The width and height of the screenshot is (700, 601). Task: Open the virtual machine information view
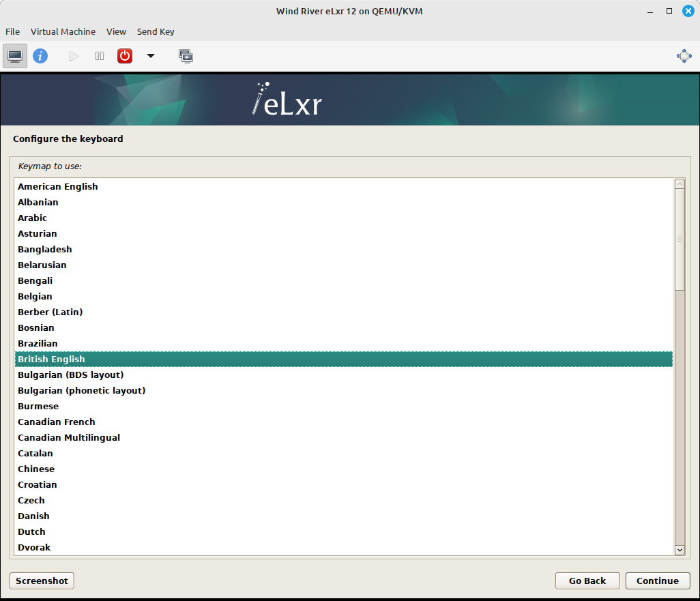(x=40, y=55)
